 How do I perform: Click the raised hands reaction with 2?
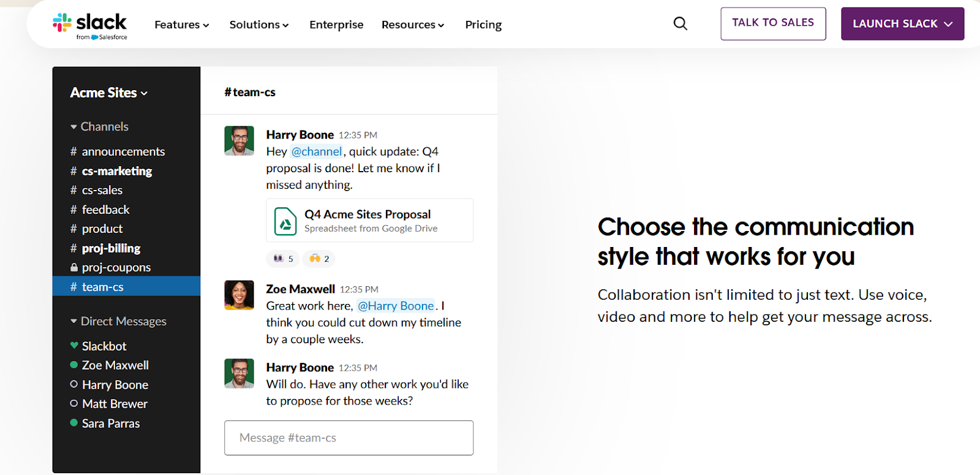(319, 259)
